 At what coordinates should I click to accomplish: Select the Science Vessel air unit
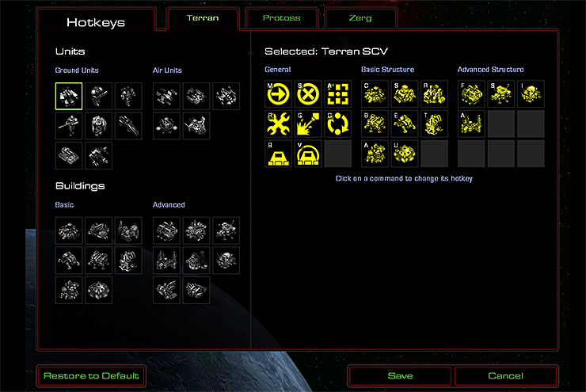[x=166, y=126]
